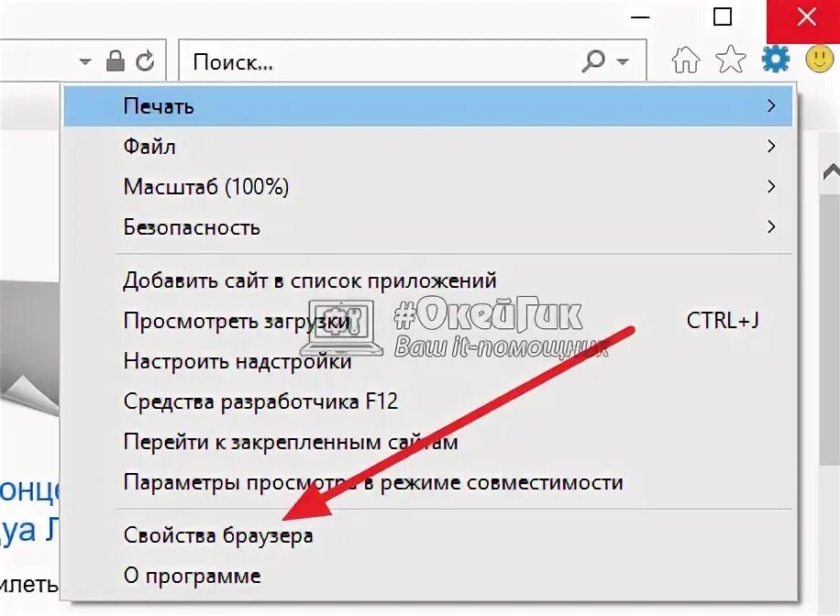Go to the Home page icon

coord(686,59)
